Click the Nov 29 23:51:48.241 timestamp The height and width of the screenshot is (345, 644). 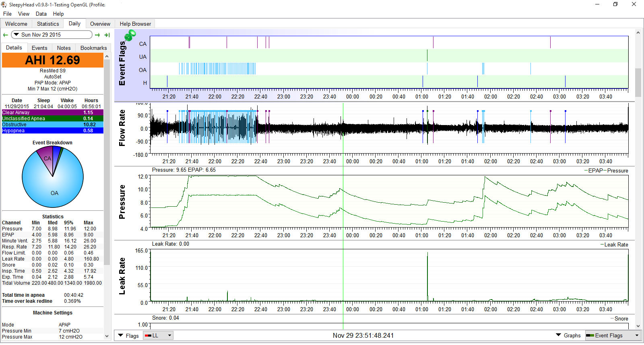(x=363, y=335)
